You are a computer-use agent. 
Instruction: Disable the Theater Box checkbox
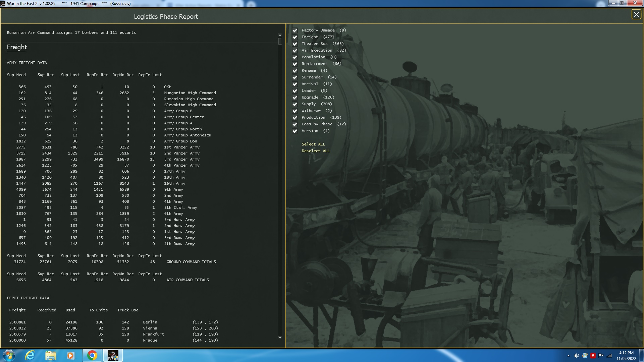(295, 44)
